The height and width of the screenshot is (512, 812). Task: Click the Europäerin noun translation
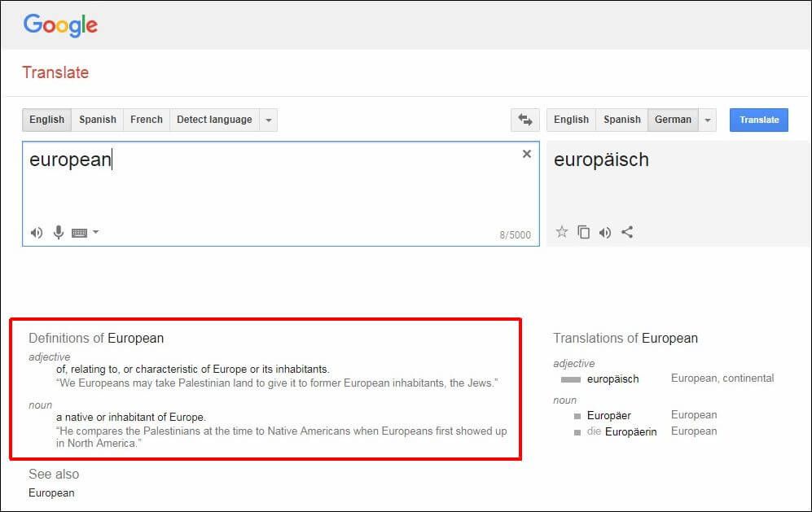click(x=630, y=431)
